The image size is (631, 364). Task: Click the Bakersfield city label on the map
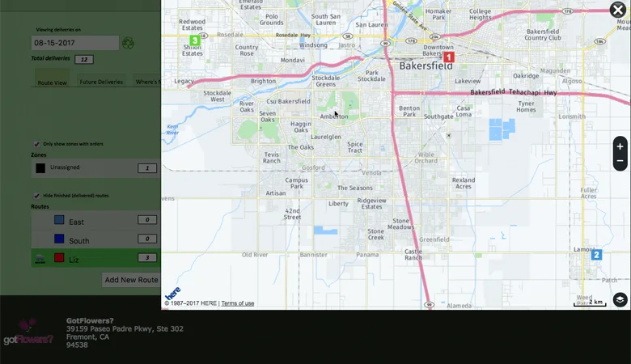click(x=426, y=66)
